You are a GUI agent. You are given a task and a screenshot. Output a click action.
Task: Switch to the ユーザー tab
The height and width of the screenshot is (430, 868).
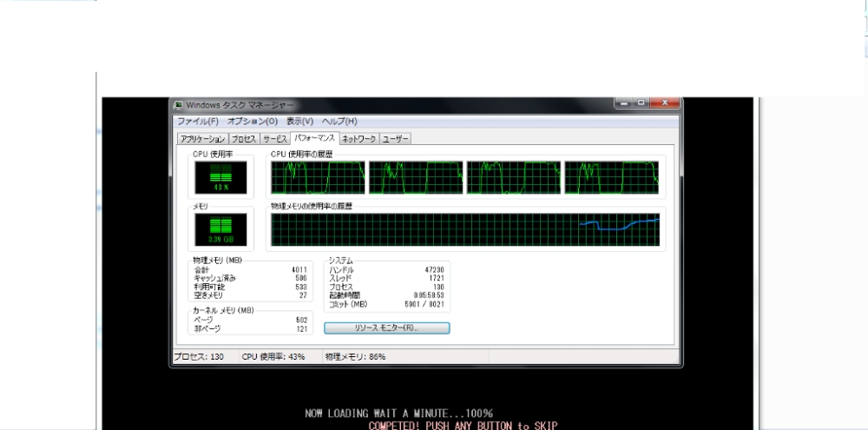click(x=396, y=139)
